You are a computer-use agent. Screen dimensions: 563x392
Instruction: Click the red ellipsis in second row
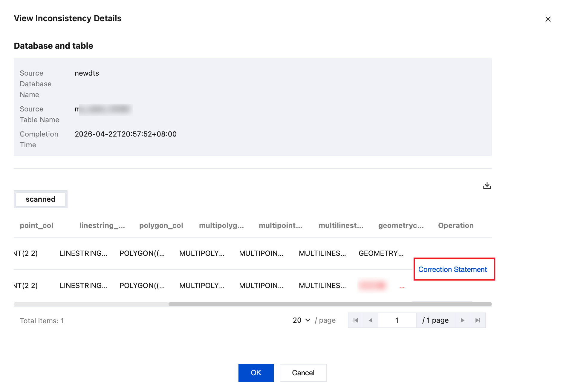coord(402,287)
